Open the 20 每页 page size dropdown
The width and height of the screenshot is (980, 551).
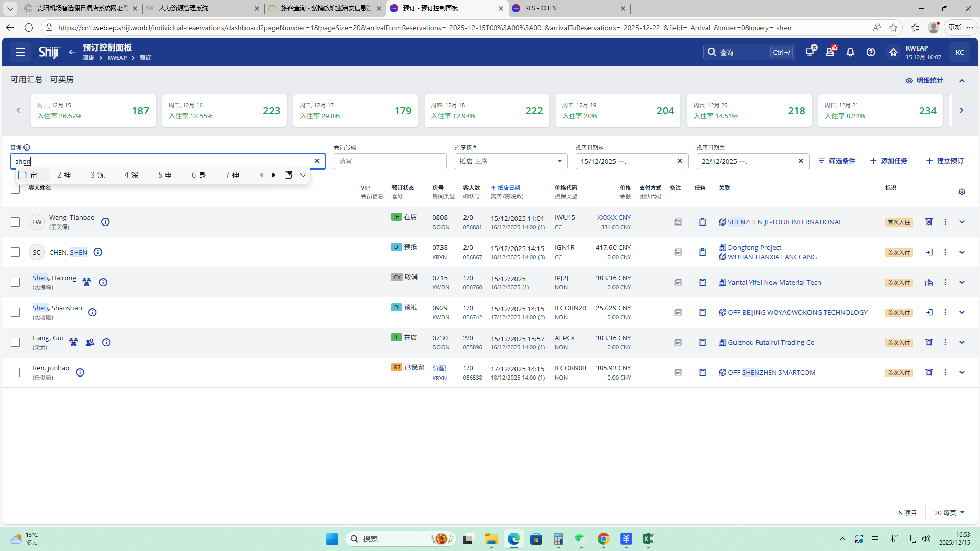click(x=949, y=513)
